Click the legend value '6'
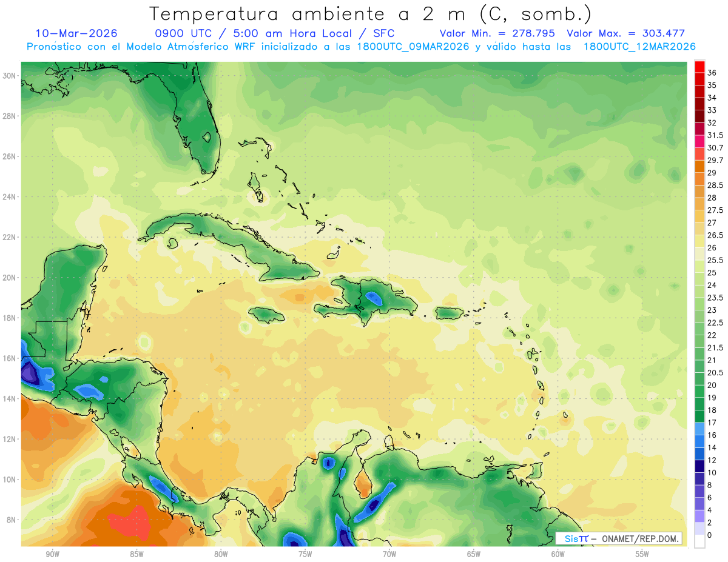The width and height of the screenshot is (728, 562). pos(710,498)
